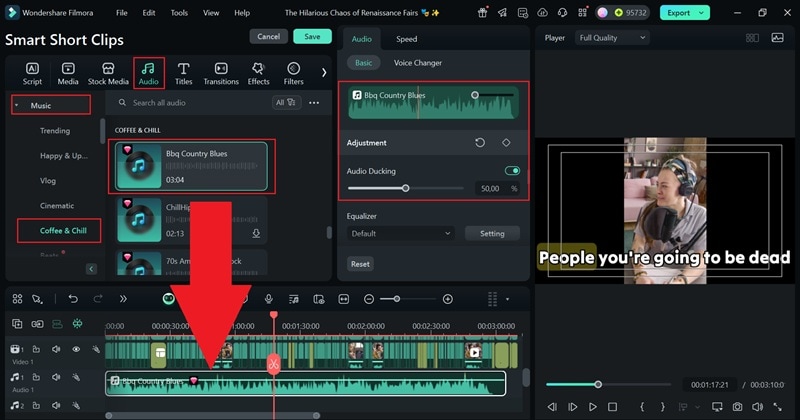Open the Full Quality player dropdown
The image size is (800, 420).
pos(612,37)
